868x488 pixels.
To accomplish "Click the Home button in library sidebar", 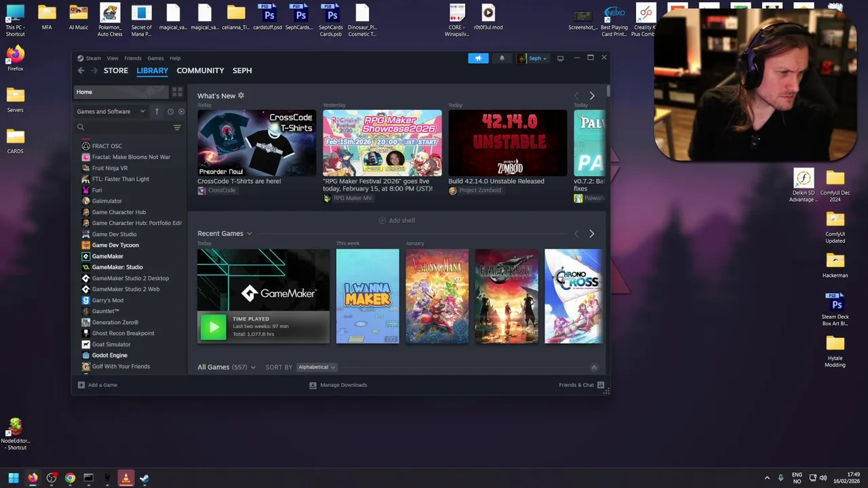I will (121, 92).
